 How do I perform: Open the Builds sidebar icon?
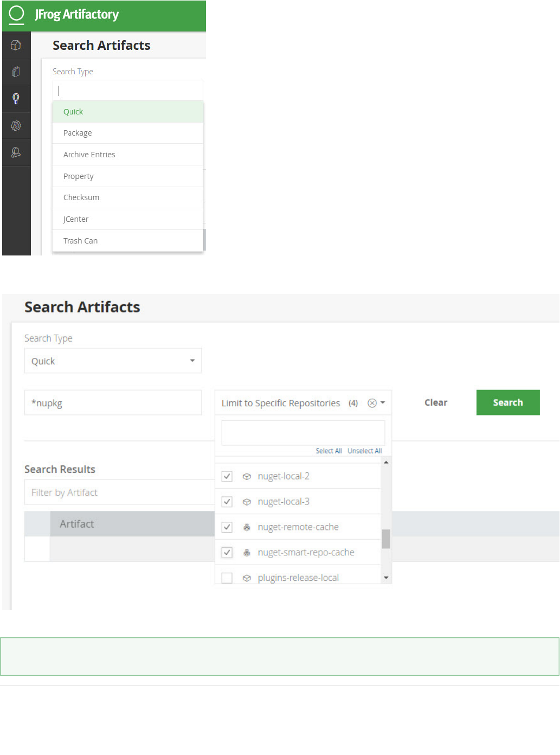click(16, 126)
